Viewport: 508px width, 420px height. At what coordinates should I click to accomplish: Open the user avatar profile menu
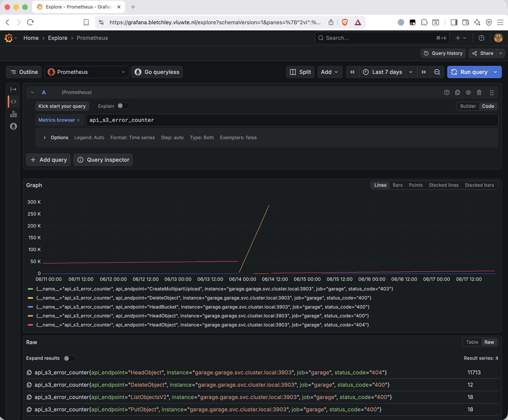point(498,38)
